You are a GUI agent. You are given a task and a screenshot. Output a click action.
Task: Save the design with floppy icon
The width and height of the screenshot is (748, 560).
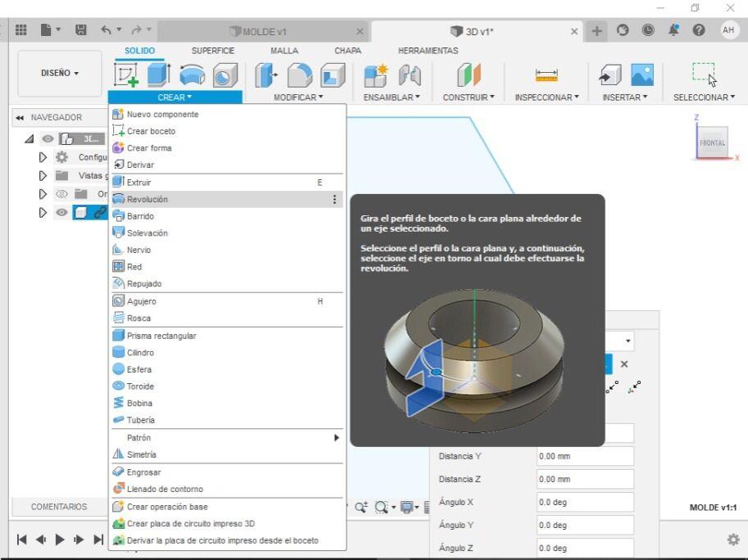[x=81, y=30]
